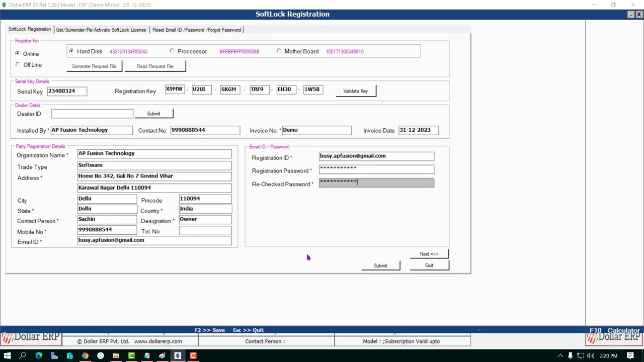This screenshot has width=644, height=362.
Task: Open Reset Email ID/Password/Forgot Password tab
Action: [x=197, y=30]
